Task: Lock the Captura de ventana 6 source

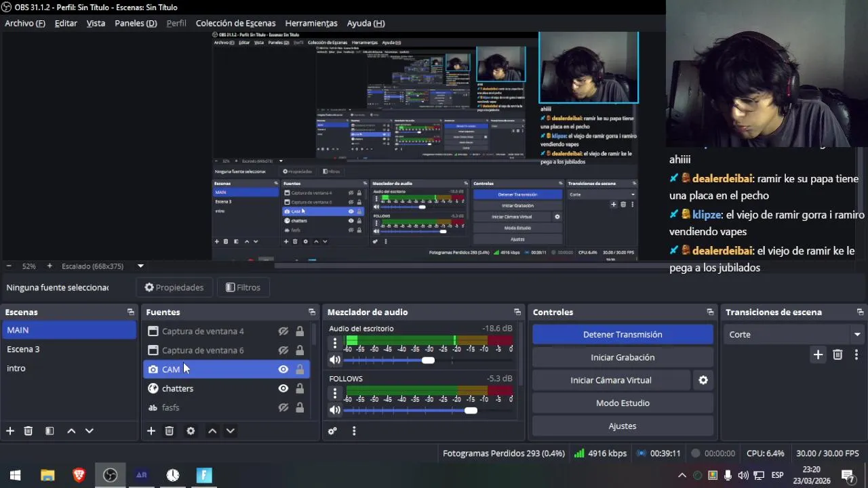Action: pos(300,350)
